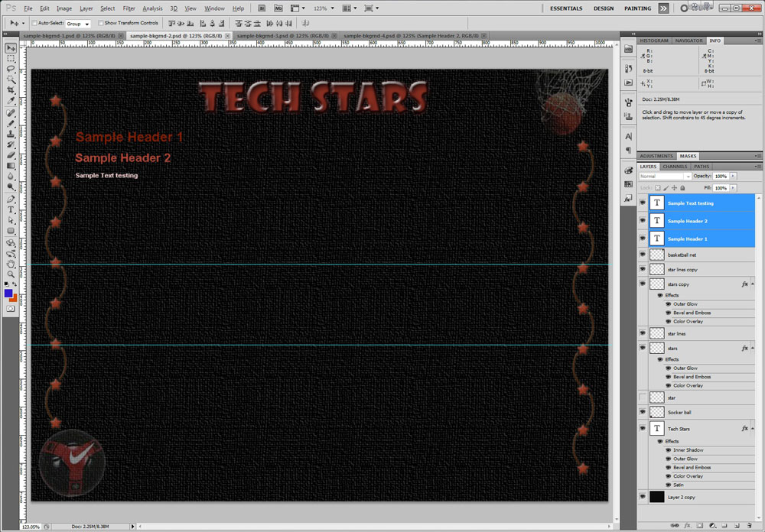765x532 pixels.
Task: Switch to the Channels tab
Action: (x=675, y=167)
